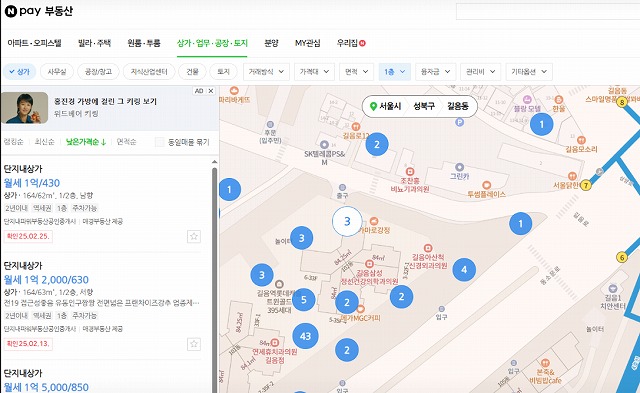Image resolution: width=640 pixels, height=393 pixels.
Task: Close the ad with the X button
Action: 211,91
